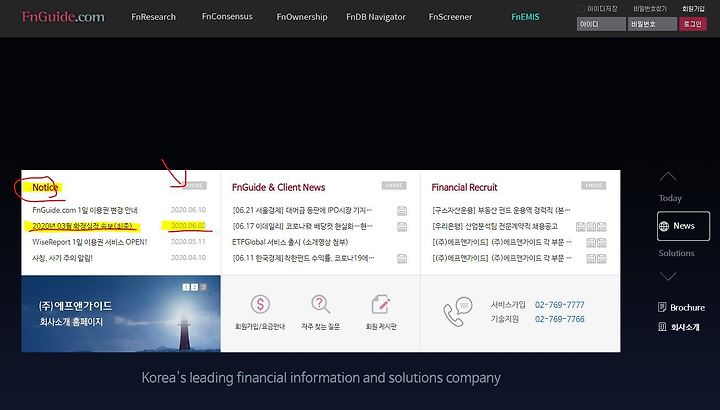This screenshot has height=410, width=720.
Task: Click the 비밀번호찾기 find password link
Action: [x=650, y=9]
